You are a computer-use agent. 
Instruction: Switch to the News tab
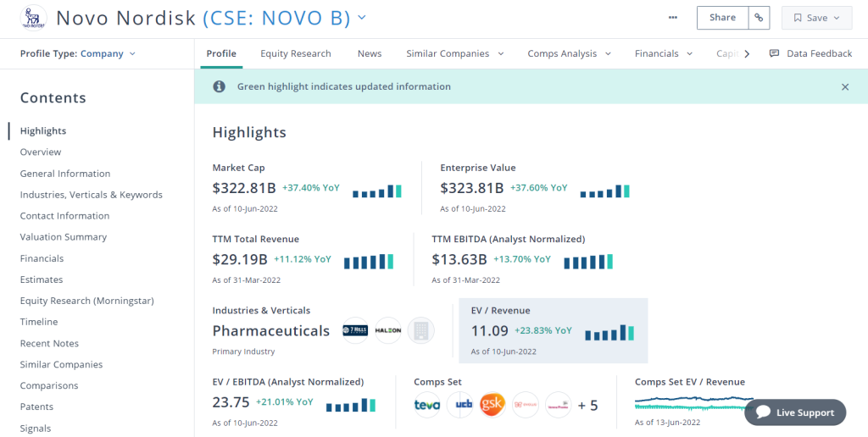point(370,53)
